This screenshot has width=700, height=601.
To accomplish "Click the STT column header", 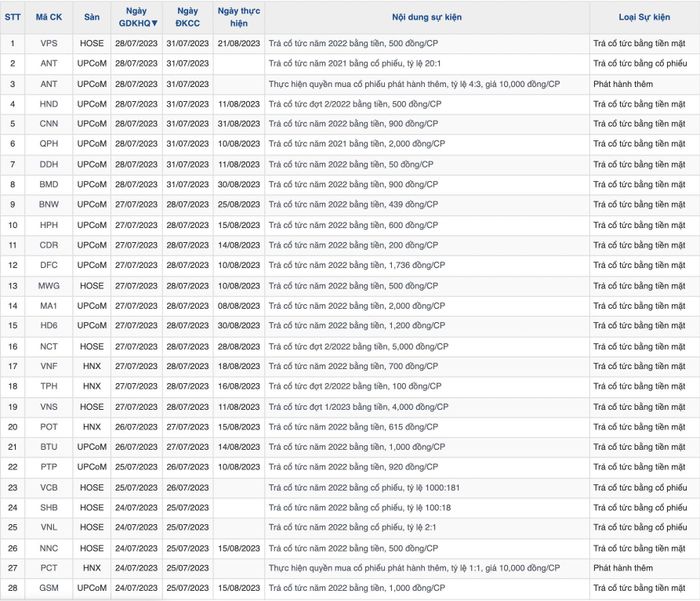I will (12, 17).
